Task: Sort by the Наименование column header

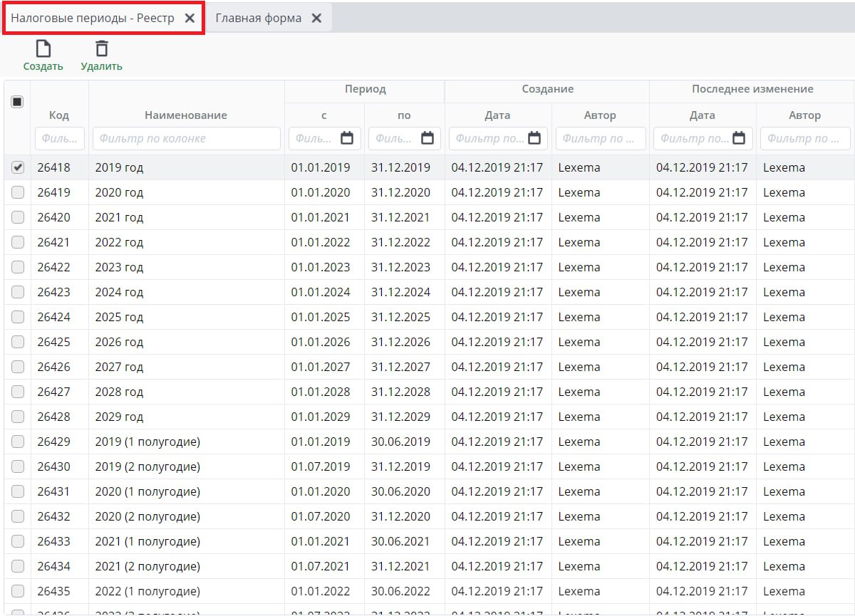Action: coord(186,115)
